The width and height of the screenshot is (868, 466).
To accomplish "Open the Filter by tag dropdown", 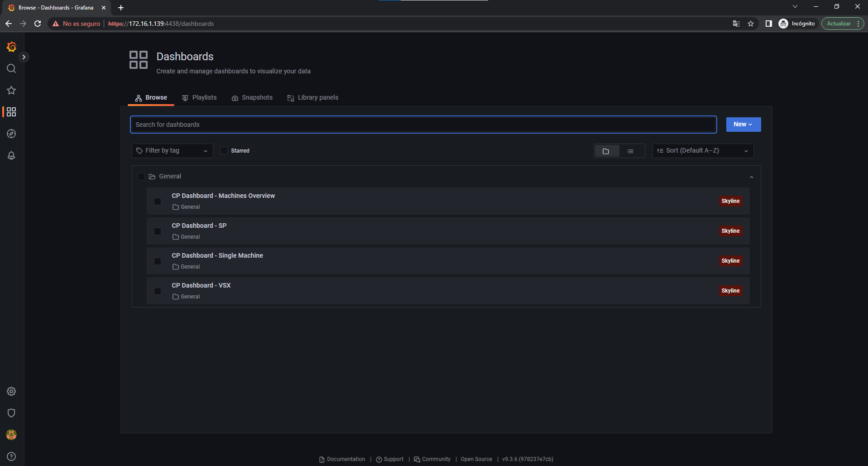I will [x=172, y=151].
